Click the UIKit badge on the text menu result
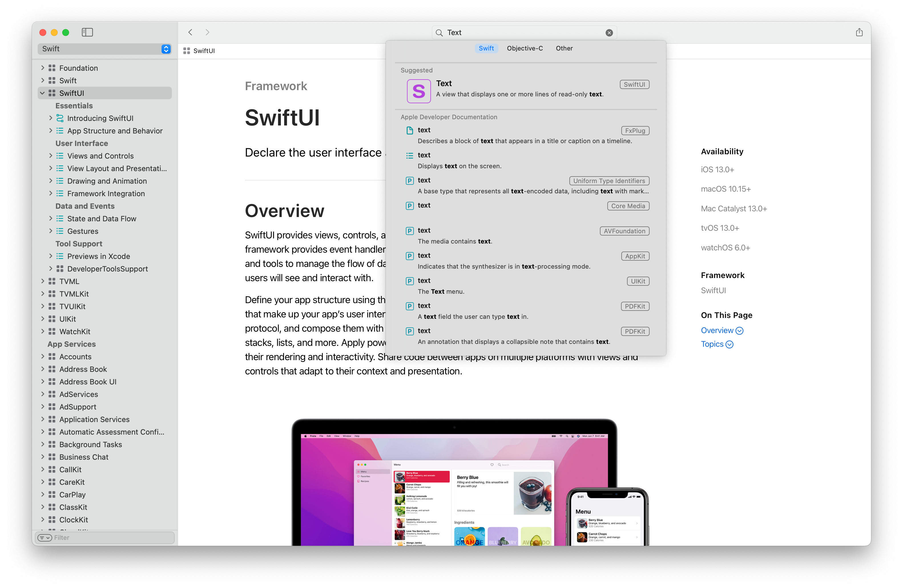The width and height of the screenshot is (903, 588). (638, 281)
